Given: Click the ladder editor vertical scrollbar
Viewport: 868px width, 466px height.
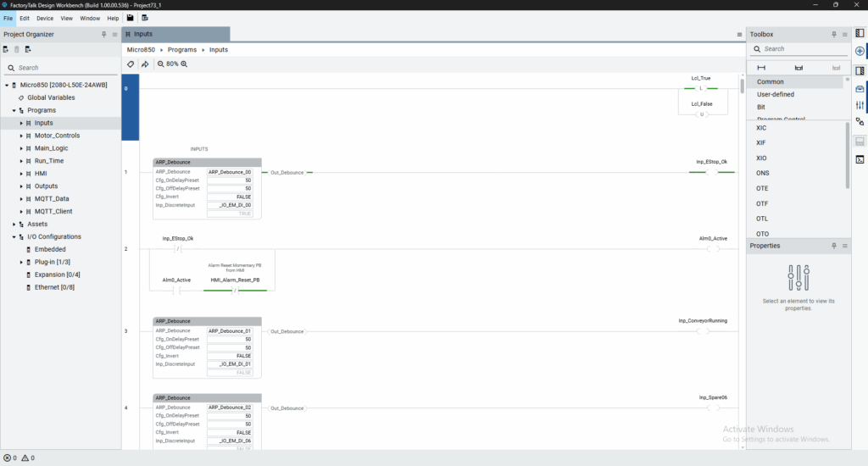Looking at the screenshot, I should (743, 86).
